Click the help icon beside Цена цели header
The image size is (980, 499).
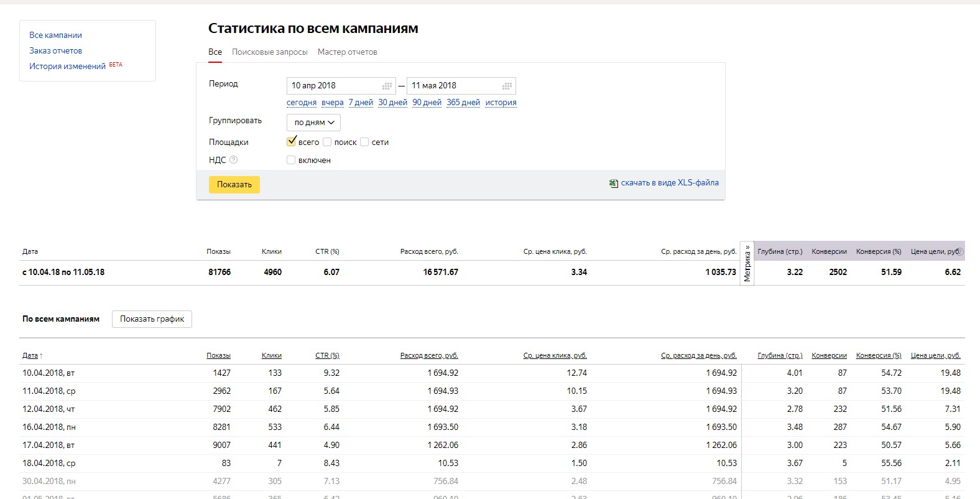(x=960, y=251)
